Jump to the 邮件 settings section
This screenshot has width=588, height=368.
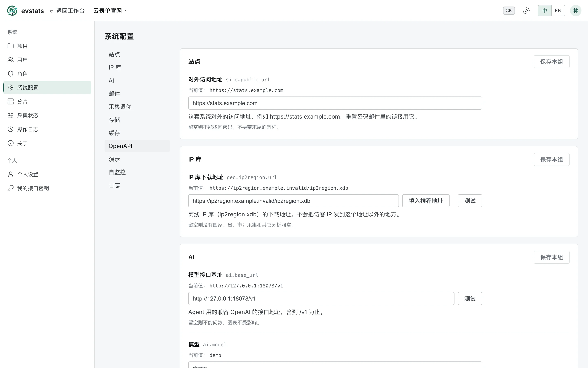137,94
